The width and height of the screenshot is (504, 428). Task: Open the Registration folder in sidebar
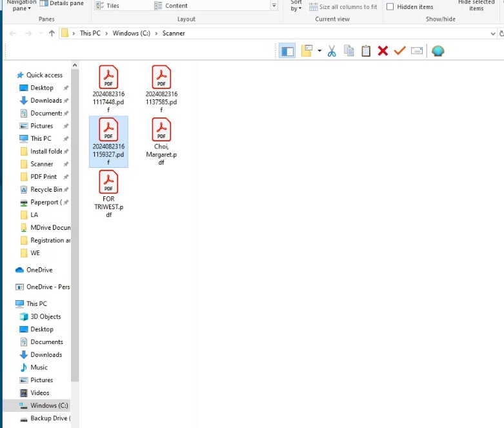tap(45, 240)
